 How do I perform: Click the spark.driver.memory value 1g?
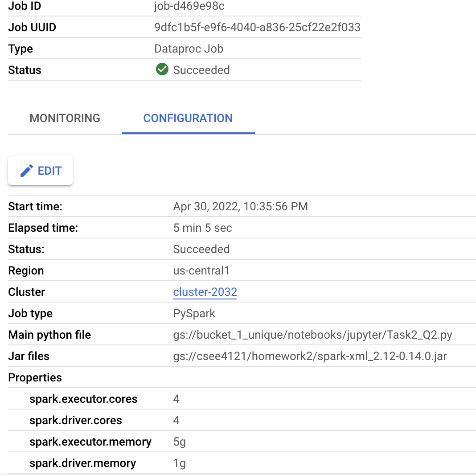[180, 463]
